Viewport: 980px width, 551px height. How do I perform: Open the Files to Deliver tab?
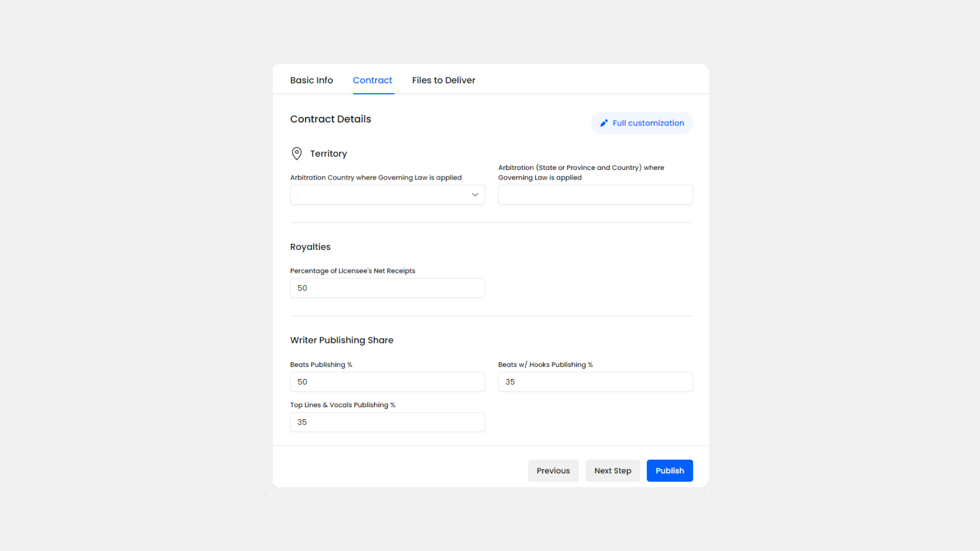click(x=443, y=80)
